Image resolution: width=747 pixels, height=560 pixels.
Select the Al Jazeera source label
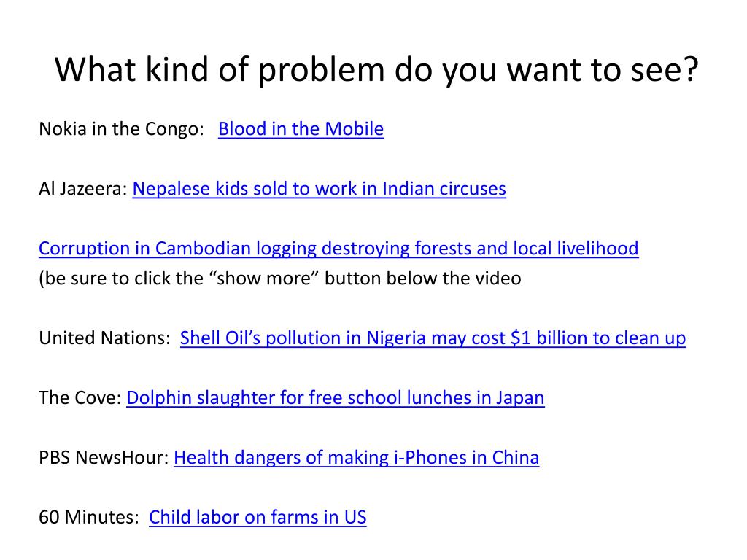[x=83, y=189]
